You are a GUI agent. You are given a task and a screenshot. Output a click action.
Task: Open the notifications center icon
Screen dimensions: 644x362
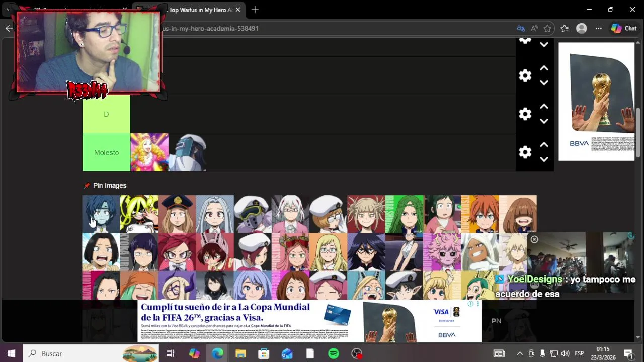[628, 353]
